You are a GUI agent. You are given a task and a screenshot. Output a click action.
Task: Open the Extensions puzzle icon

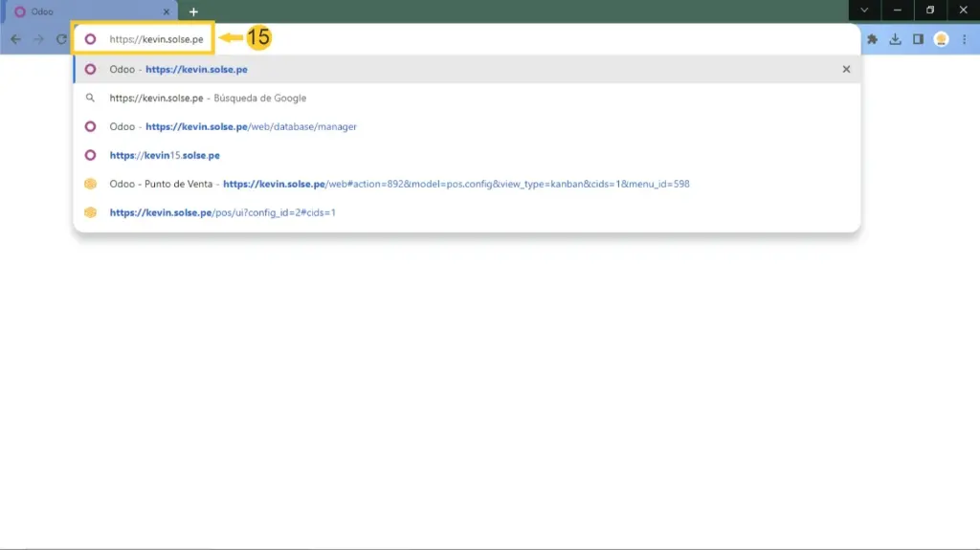coord(872,39)
